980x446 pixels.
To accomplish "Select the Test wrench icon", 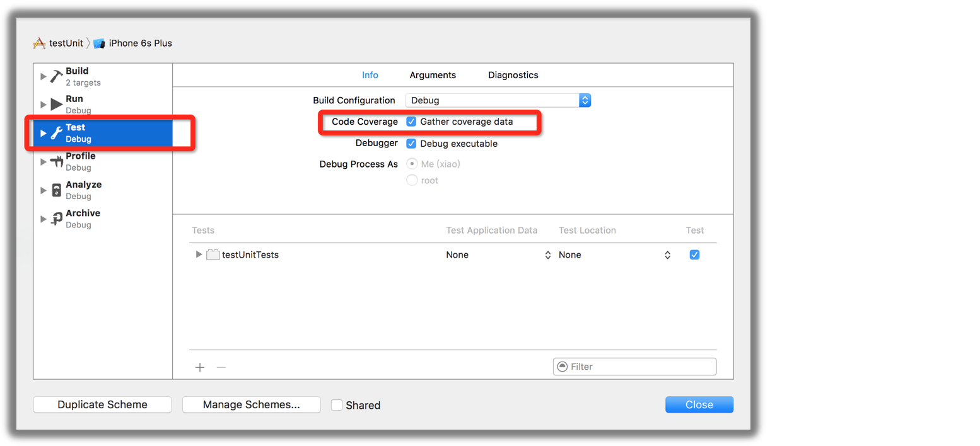I will (56, 133).
